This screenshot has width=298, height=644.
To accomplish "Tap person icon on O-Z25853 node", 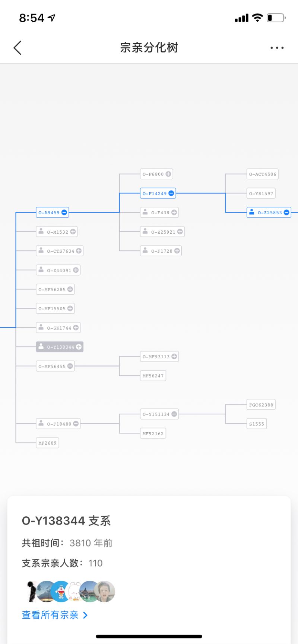I will (x=252, y=212).
